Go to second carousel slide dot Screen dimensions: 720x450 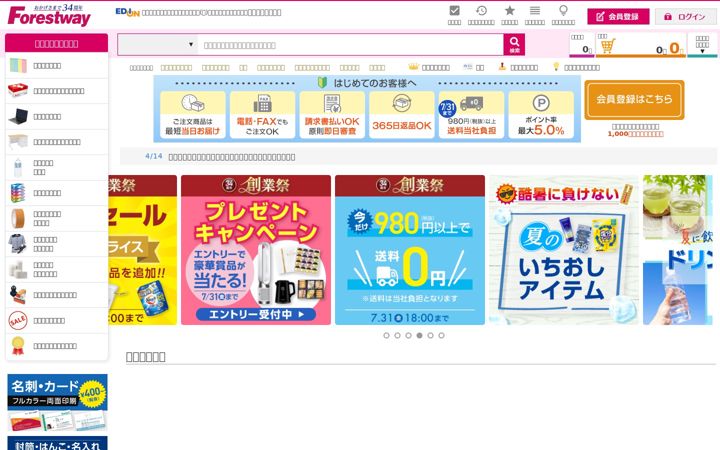coord(397,336)
